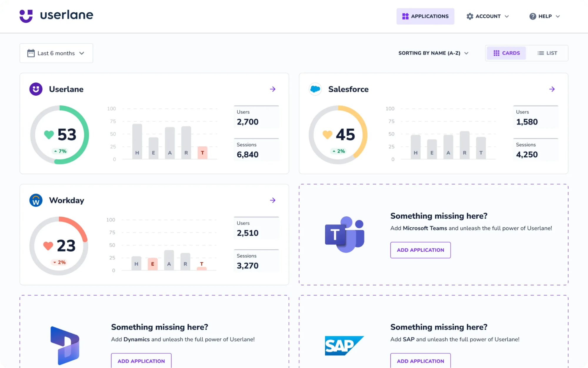
Task: Switch to List view
Action: coord(547,53)
